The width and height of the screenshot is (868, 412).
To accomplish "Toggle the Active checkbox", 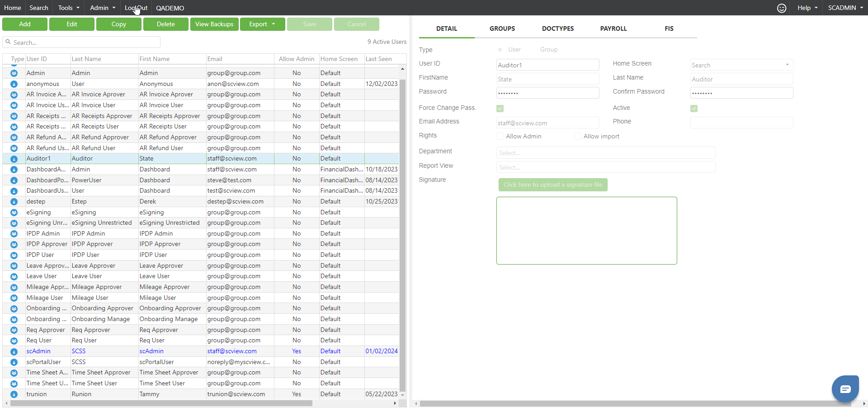I will click(694, 109).
